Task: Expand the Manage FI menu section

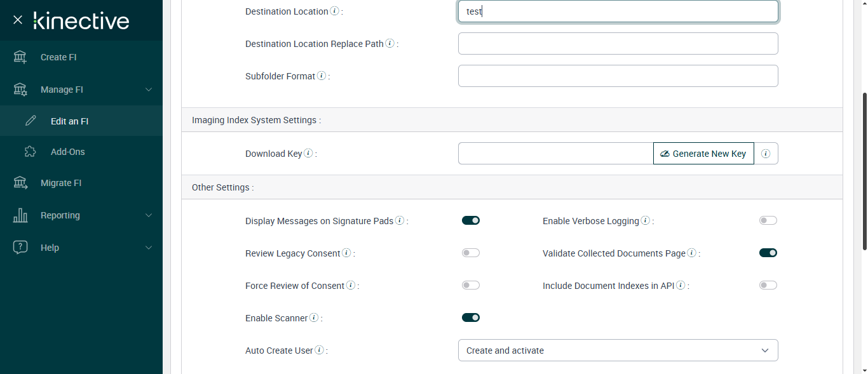Action: [81, 90]
